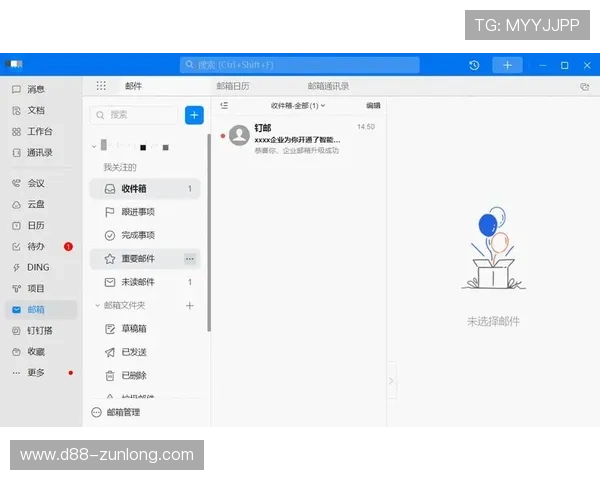
Task: Click the history clock icon in title bar
Action: (x=474, y=65)
